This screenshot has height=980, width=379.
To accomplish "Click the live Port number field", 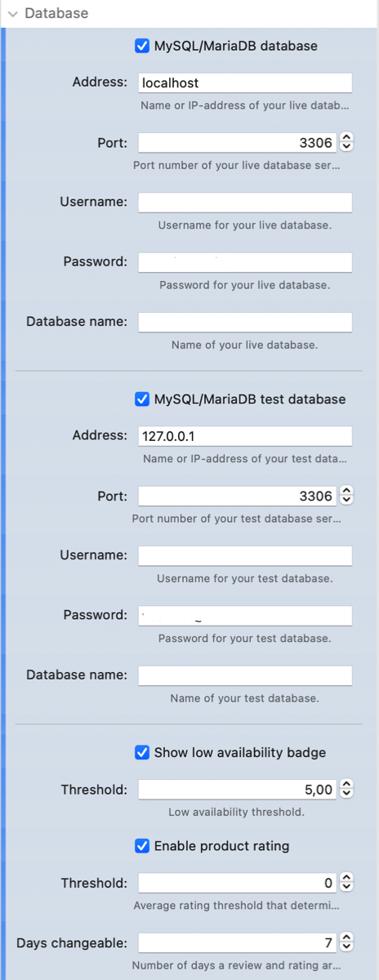I will pos(238,143).
